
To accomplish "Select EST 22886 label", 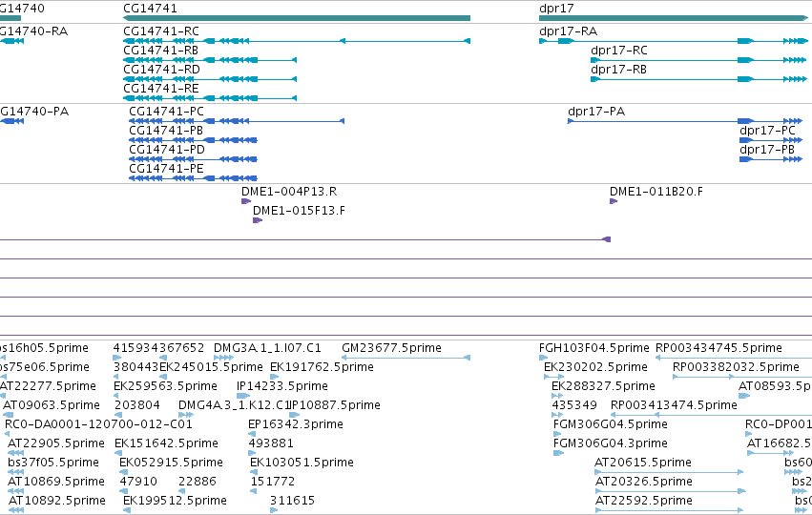I will tap(198, 482).
